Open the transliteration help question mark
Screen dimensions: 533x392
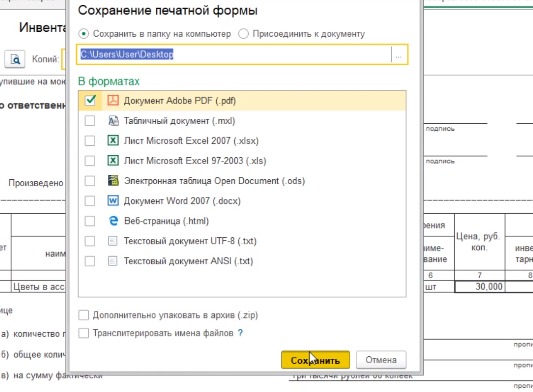click(240, 333)
